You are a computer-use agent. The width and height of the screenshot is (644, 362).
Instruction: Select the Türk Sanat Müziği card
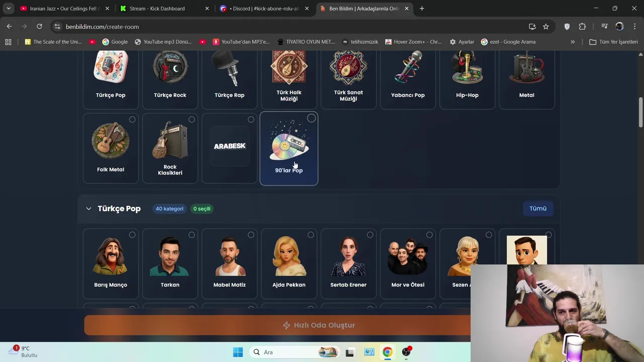(x=348, y=79)
